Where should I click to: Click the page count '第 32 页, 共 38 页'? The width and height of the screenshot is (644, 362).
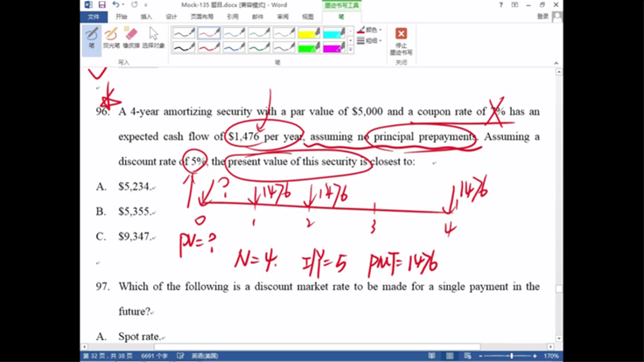(x=108, y=356)
